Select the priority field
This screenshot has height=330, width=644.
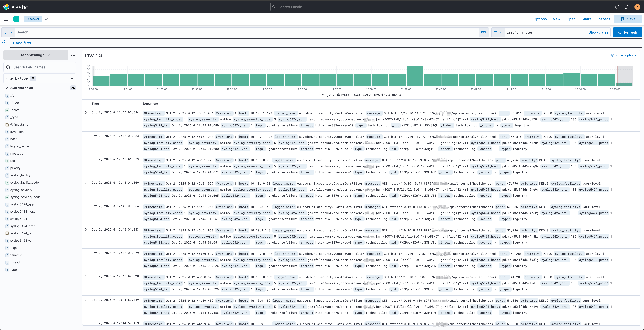(x=15, y=168)
